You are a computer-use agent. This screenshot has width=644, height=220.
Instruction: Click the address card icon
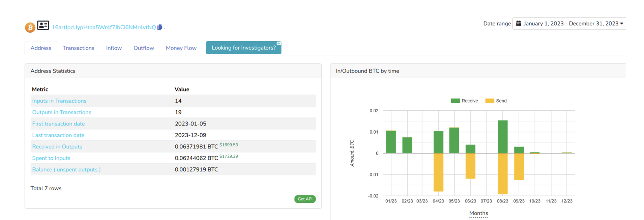tap(43, 25)
